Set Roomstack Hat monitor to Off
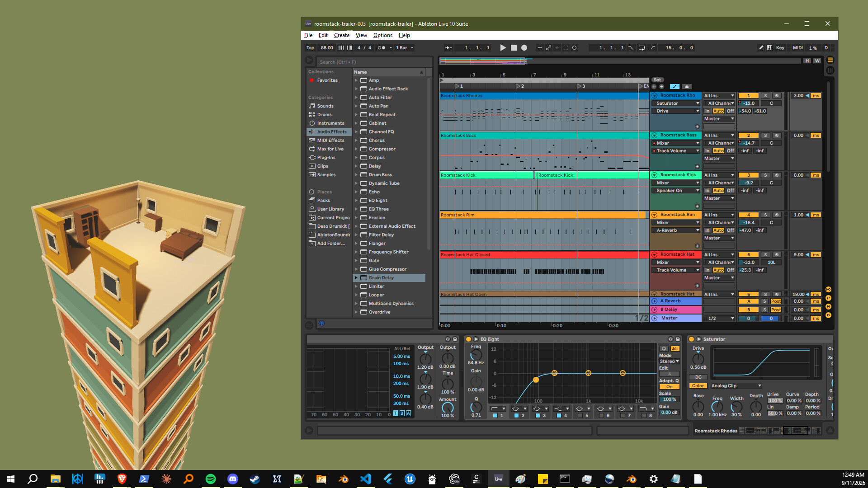 pos(731,270)
